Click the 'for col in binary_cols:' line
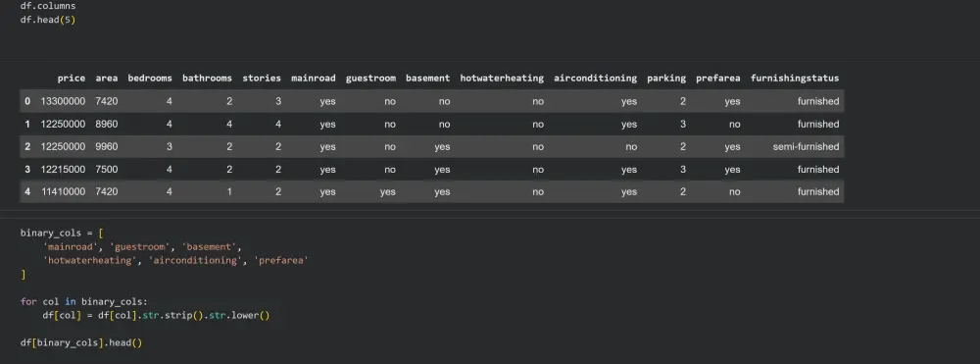 pyautogui.click(x=83, y=302)
